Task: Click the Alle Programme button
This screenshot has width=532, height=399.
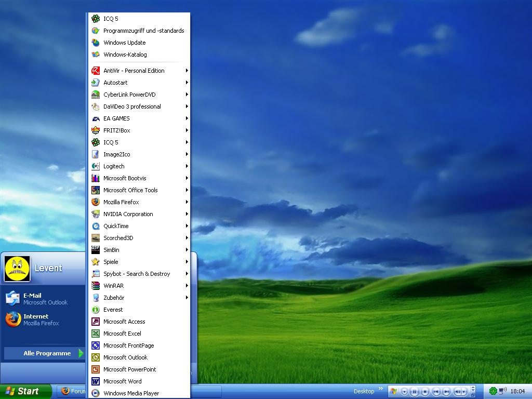Action: pos(45,353)
